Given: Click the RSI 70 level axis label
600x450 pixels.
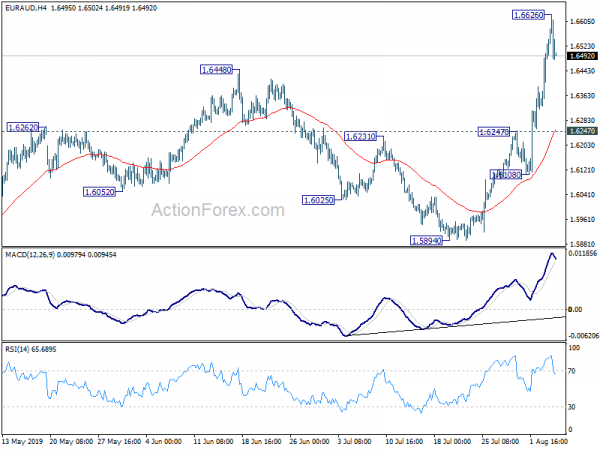Looking at the screenshot, I should [572, 371].
